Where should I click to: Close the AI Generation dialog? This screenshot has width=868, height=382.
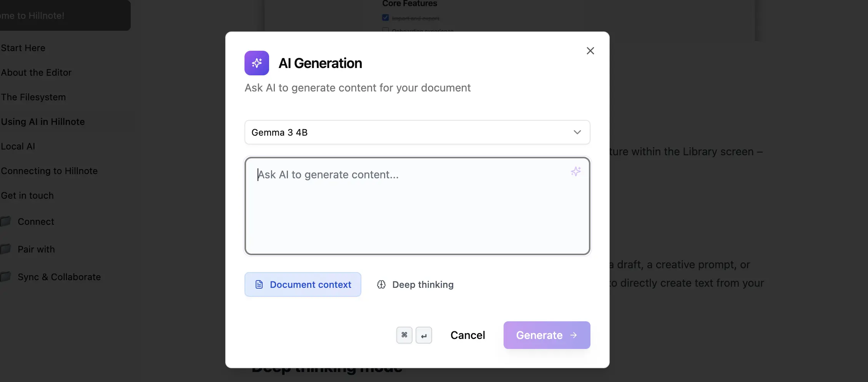coord(590,51)
